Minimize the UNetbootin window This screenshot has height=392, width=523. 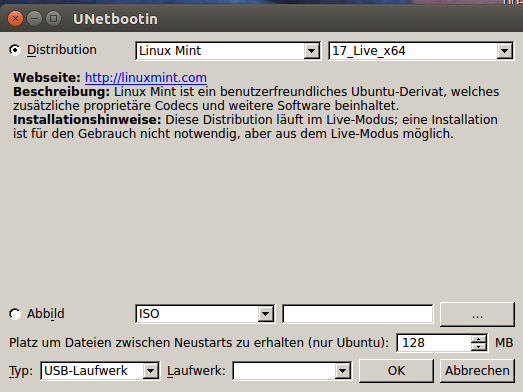click(x=34, y=19)
